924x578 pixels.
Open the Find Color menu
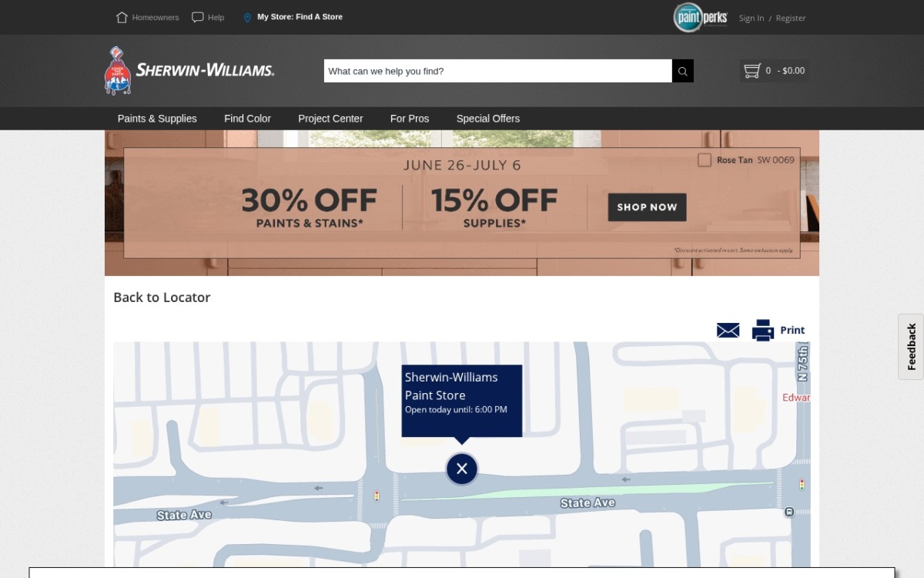[x=248, y=119]
